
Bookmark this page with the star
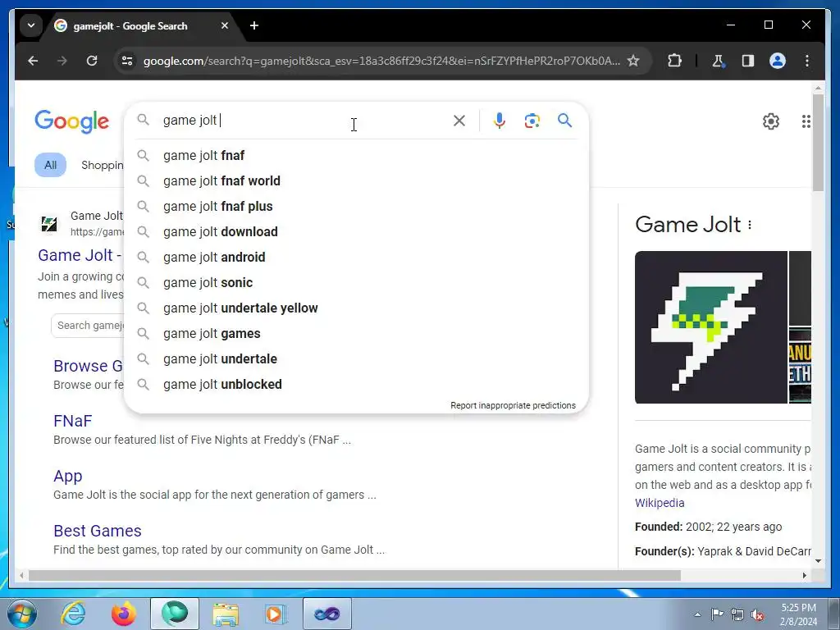click(633, 61)
